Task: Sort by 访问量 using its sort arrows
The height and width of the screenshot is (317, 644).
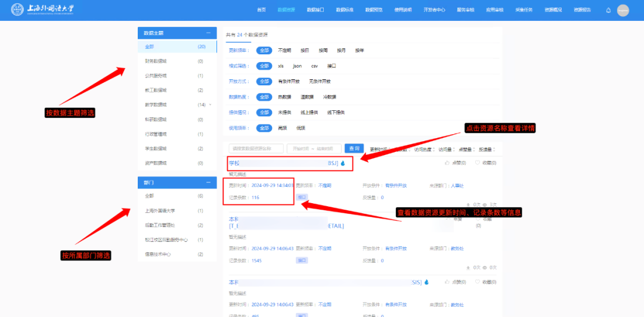Action: click(x=454, y=150)
